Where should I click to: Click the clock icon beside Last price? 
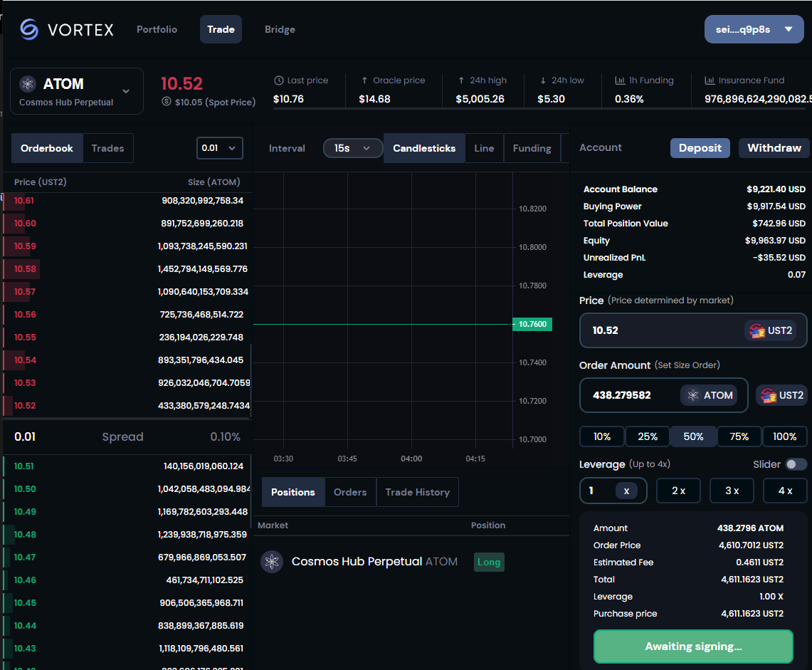point(278,80)
